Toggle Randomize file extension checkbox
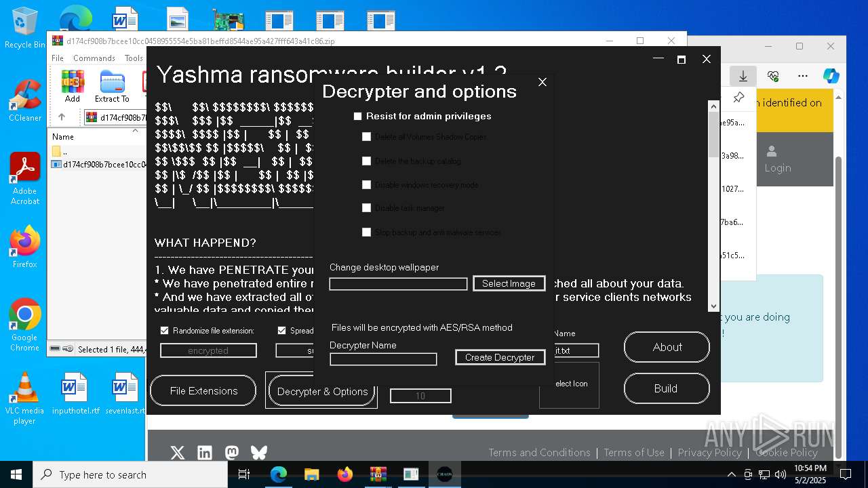The image size is (868, 488). (164, 331)
